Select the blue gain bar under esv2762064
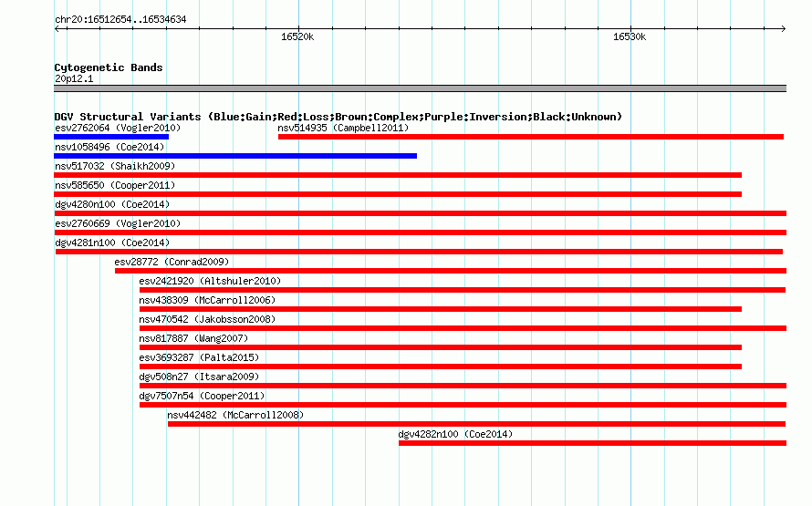812x506 pixels. coord(111,137)
